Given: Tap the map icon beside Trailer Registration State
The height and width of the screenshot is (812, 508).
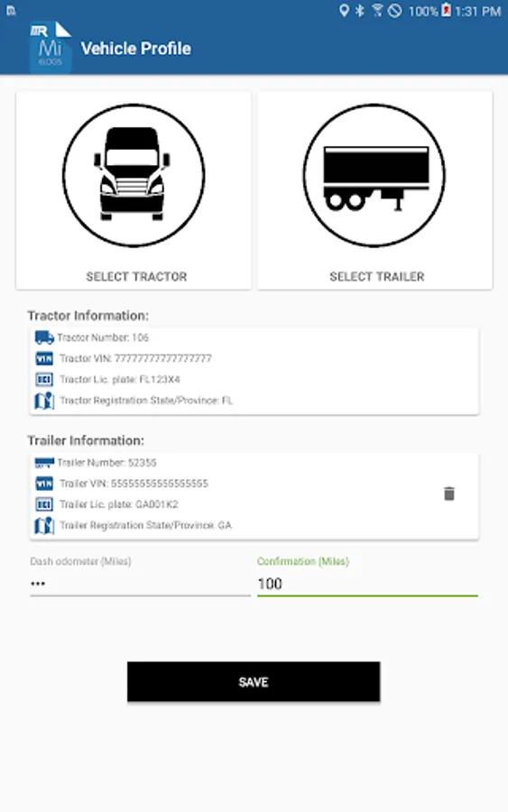Looking at the screenshot, I should [x=44, y=526].
